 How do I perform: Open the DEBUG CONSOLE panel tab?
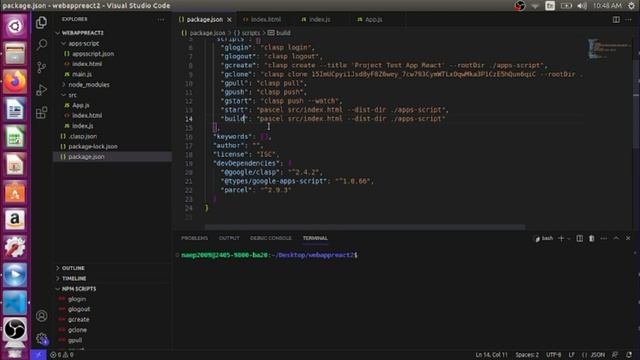(x=271, y=238)
